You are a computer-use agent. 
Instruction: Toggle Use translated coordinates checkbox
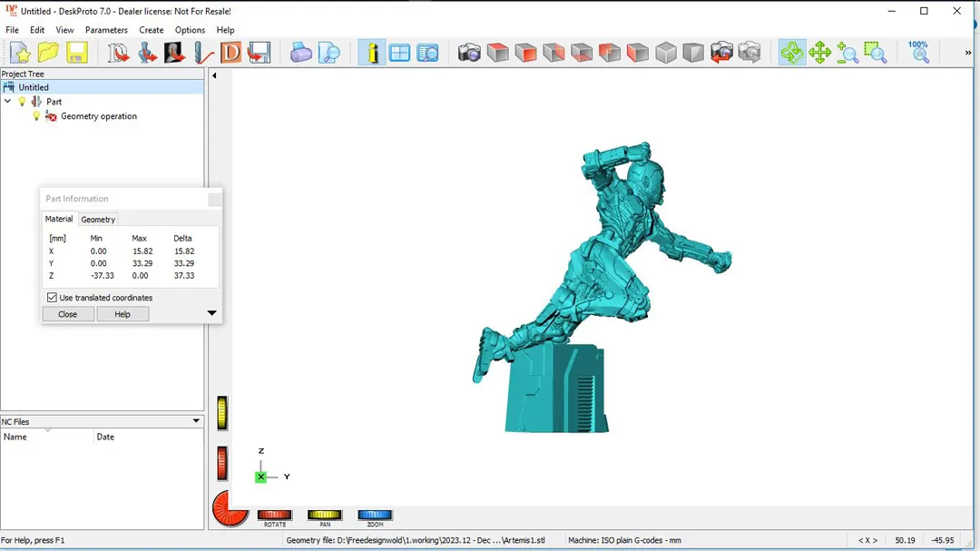(52, 298)
